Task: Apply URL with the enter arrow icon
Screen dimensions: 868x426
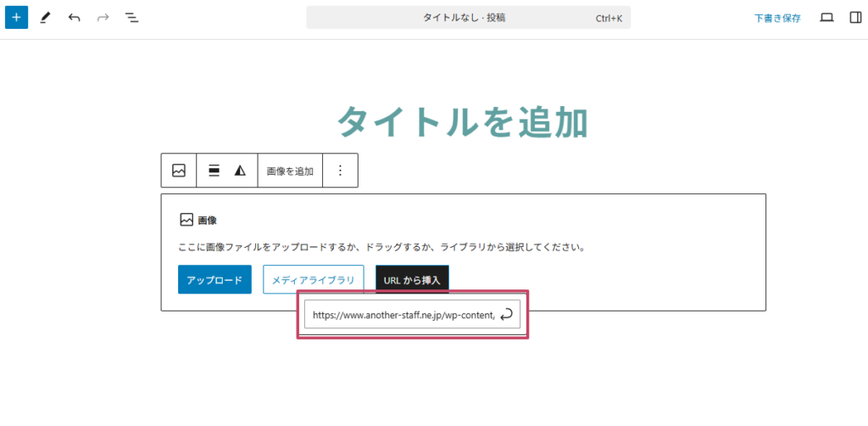Action: [507, 315]
